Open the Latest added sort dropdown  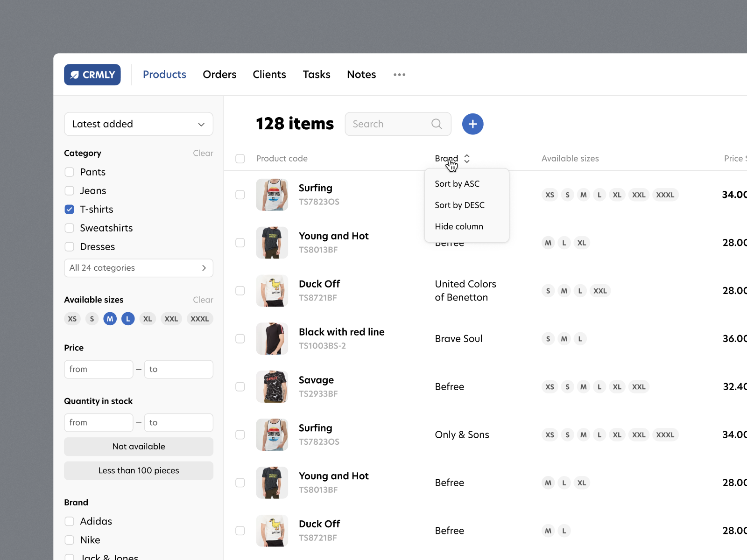pyautogui.click(x=139, y=124)
